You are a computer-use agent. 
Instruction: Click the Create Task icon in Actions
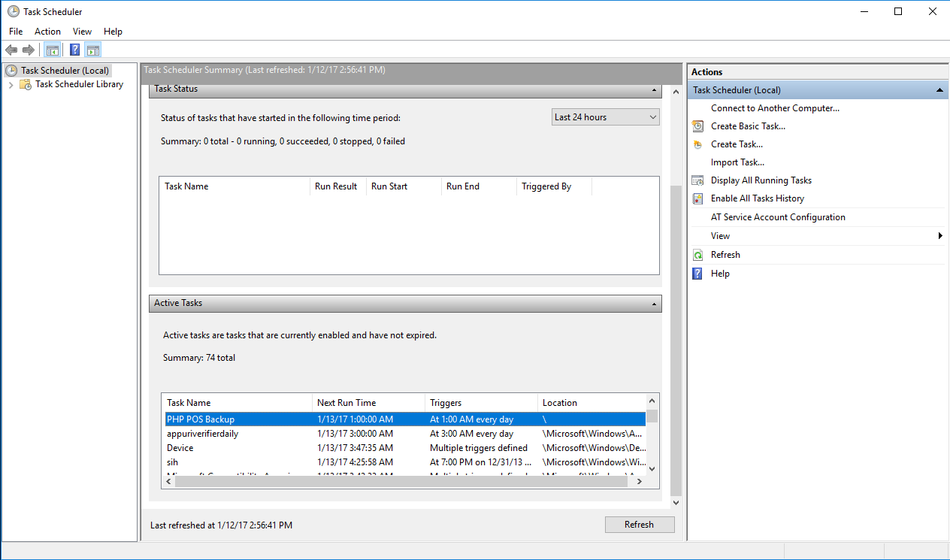pos(697,144)
